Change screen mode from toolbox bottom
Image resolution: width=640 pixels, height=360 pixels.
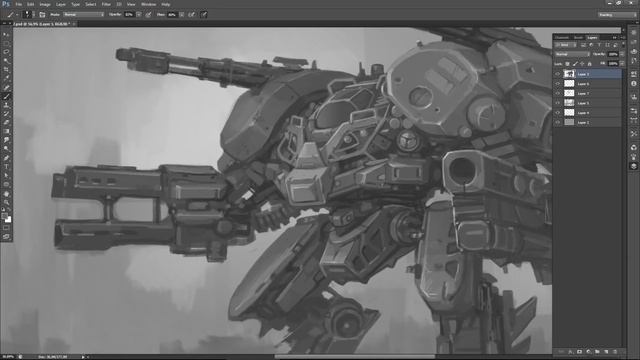coord(6,237)
